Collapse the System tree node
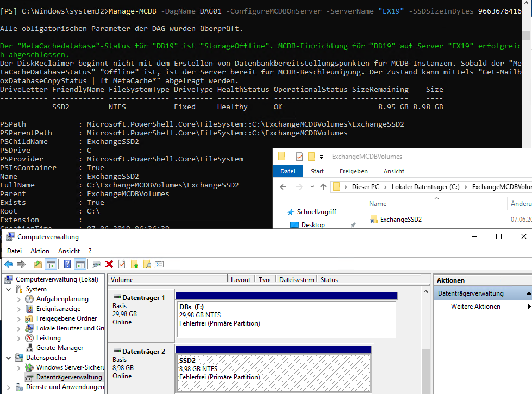The width and height of the screenshot is (532, 394). click(9, 290)
